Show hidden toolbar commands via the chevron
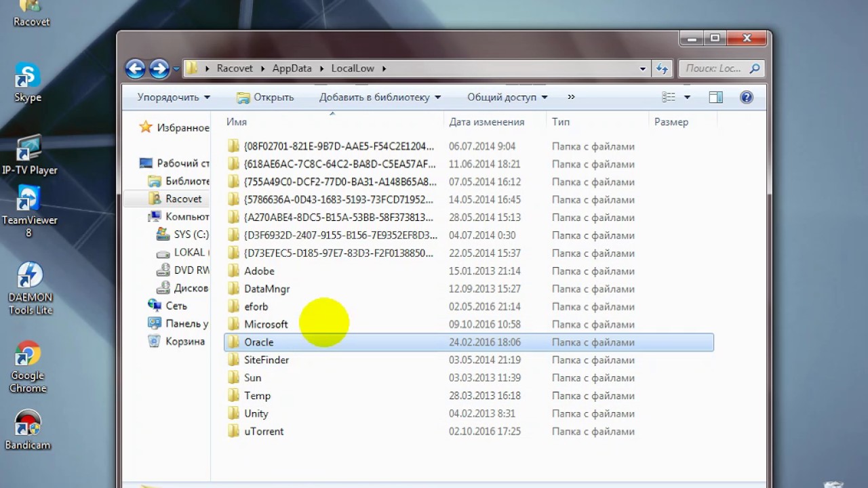Screen dimensions: 868x488 point(571,98)
